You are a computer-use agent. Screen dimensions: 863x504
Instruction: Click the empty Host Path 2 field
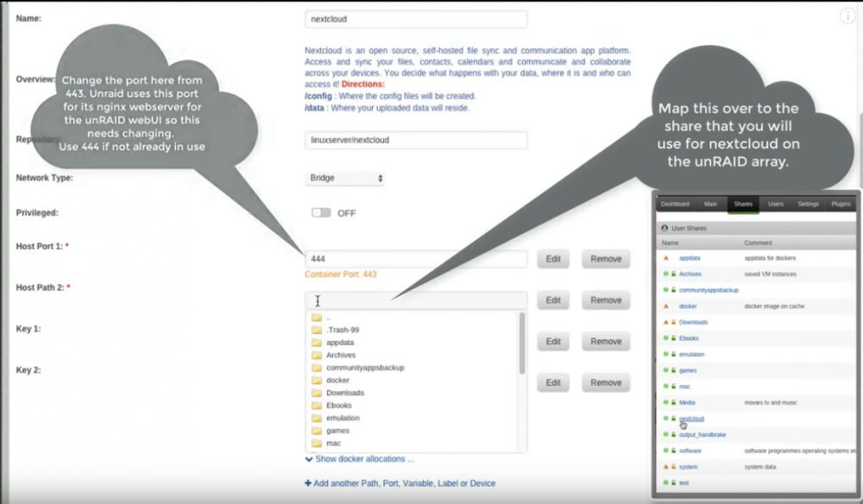pos(416,300)
